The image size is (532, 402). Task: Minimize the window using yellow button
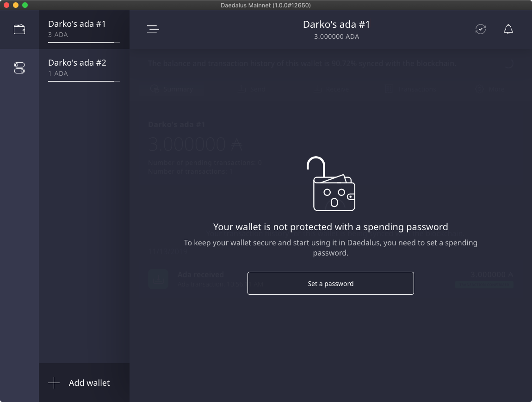pos(16,5)
